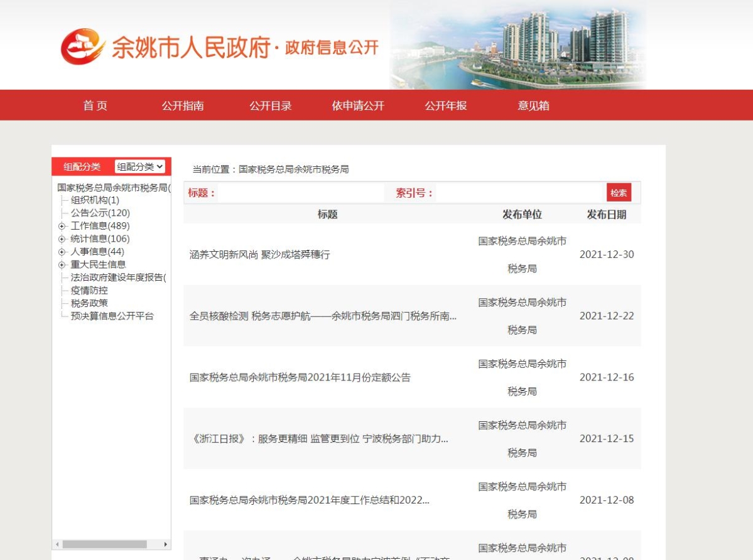Click the 余姚市人民政府 header title
Screen dimensions: 753x560
point(191,47)
